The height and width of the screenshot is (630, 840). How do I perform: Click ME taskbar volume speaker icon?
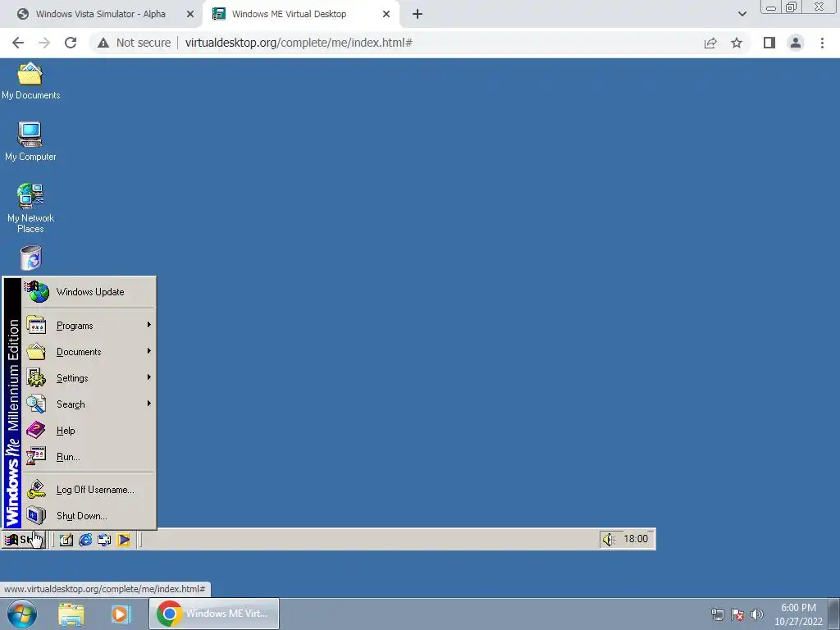click(x=608, y=540)
